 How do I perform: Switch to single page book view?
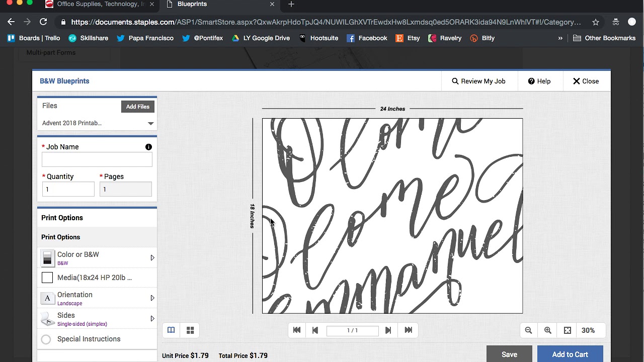171,330
